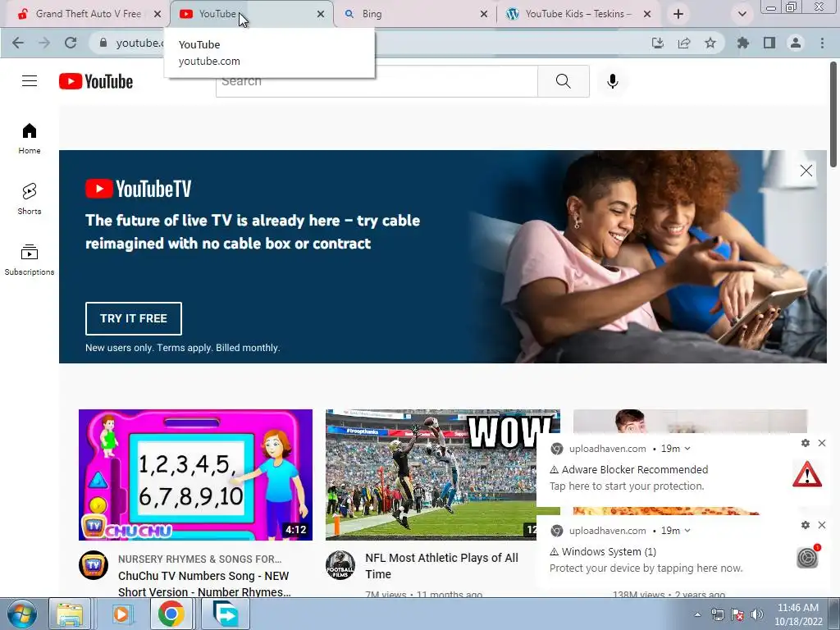
Task: Close the YouTube Kids tab
Action: (x=647, y=14)
